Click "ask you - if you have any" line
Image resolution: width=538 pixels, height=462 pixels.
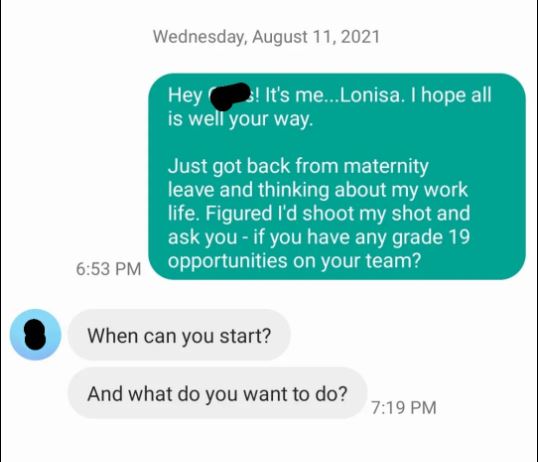coord(277,237)
